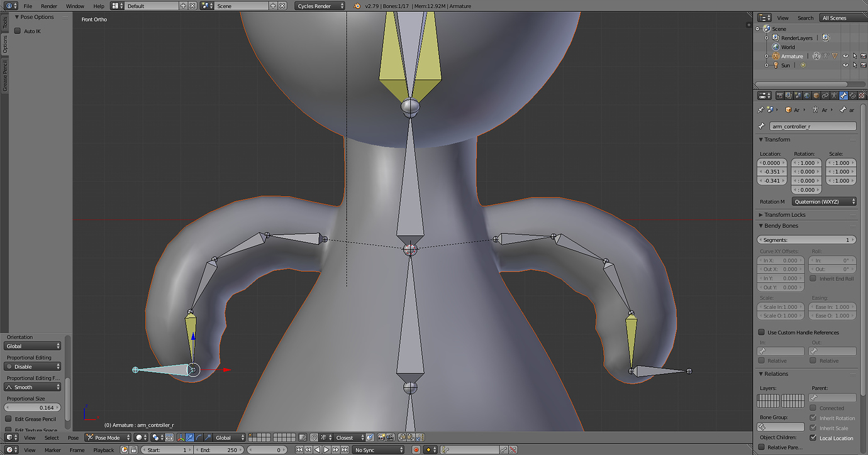Enable the Auto IK checkbox

click(18, 31)
